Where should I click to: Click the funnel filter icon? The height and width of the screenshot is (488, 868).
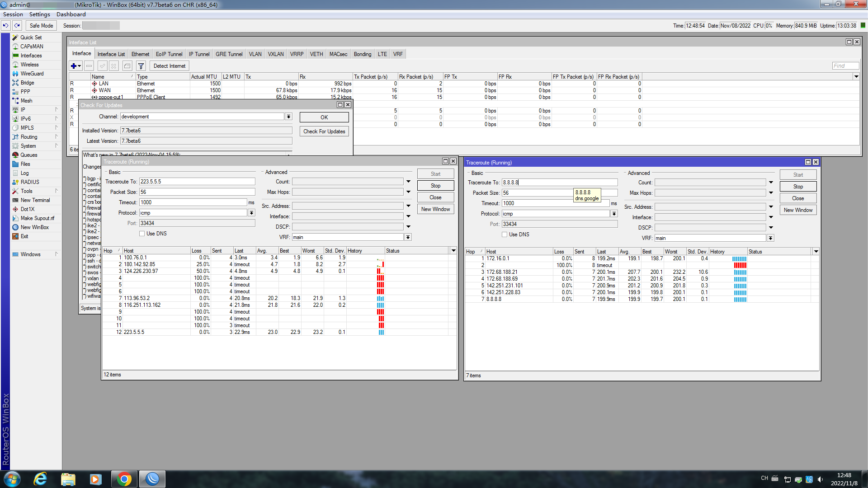coord(141,66)
